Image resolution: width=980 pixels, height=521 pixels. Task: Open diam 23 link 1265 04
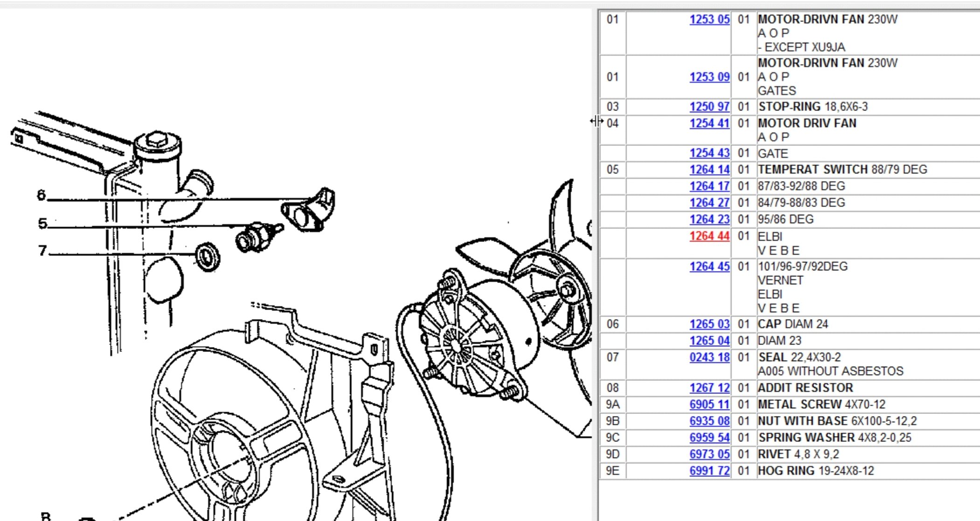(x=709, y=341)
